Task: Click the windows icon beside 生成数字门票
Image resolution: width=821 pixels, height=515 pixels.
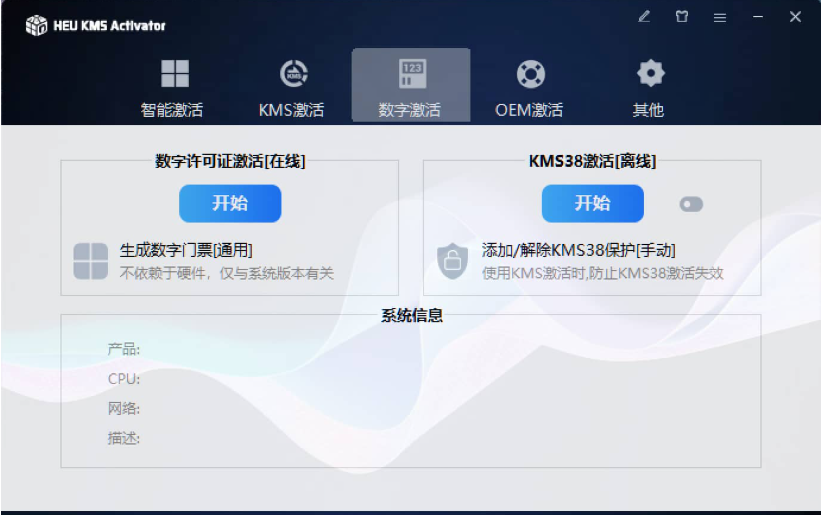Action: coord(91,261)
